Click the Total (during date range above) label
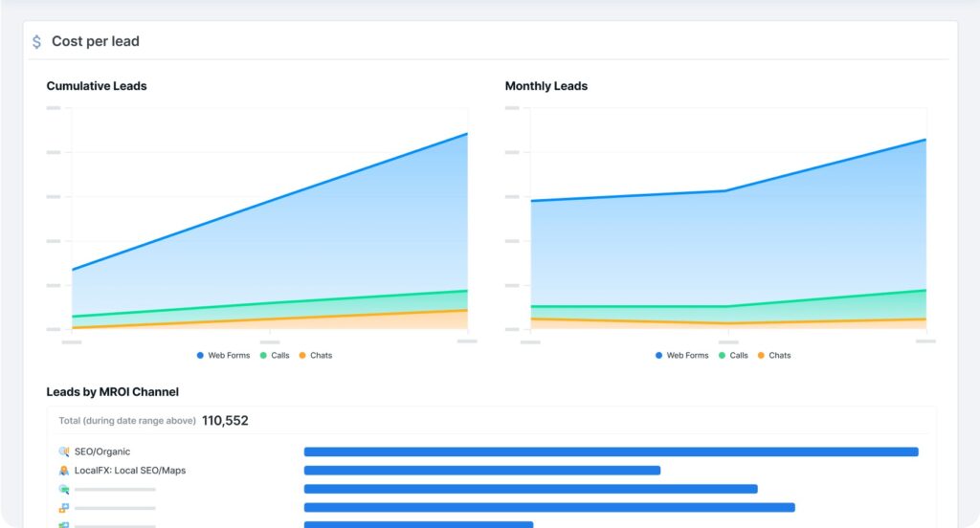This screenshot has width=980, height=528. click(x=127, y=421)
